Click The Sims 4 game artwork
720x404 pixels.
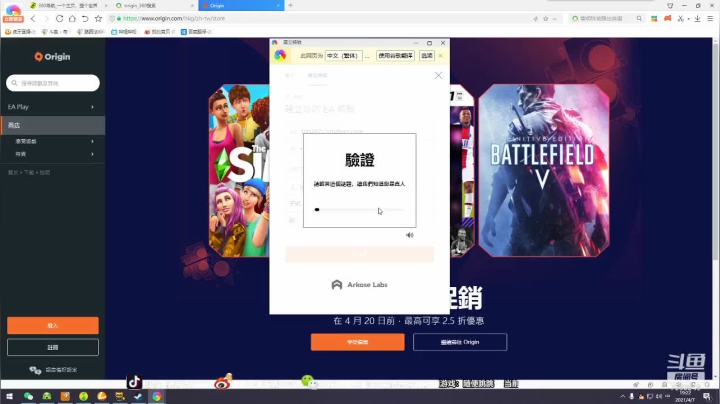coord(239,170)
